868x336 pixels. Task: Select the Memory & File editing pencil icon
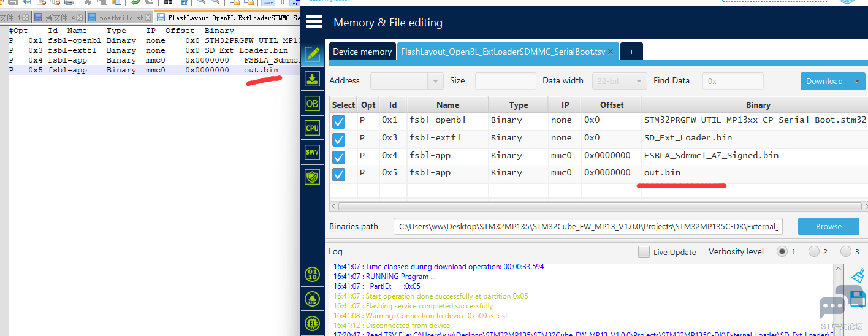313,54
